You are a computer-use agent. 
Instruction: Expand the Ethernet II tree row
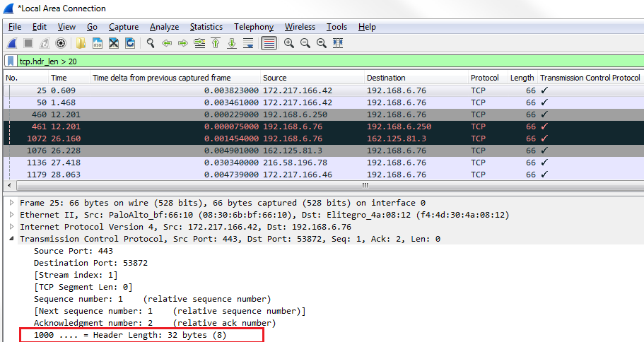[11, 215]
